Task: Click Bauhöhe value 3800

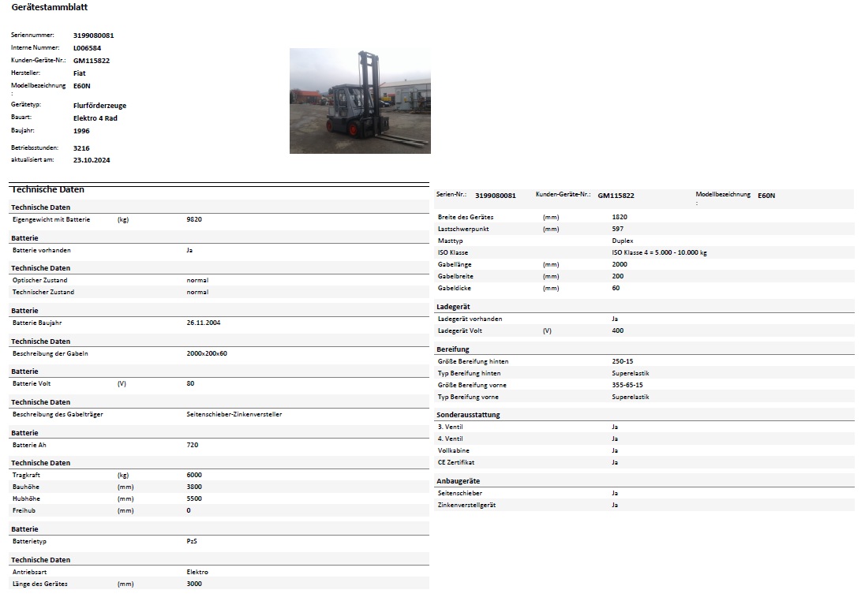Action: pos(194,487)
